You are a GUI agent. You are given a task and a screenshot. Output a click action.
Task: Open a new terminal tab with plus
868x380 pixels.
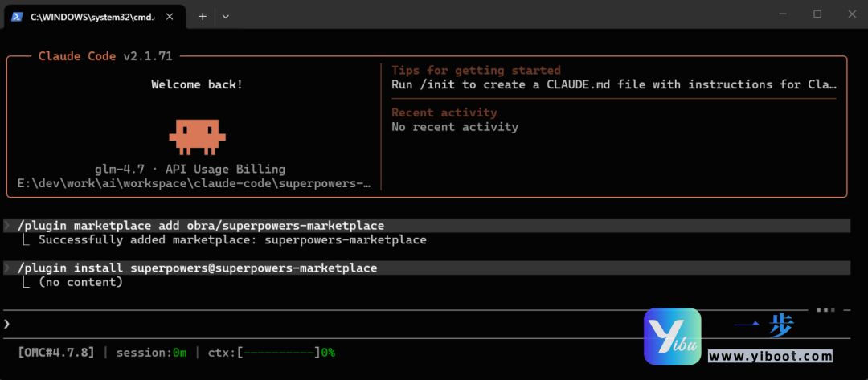tap(203, 16)
